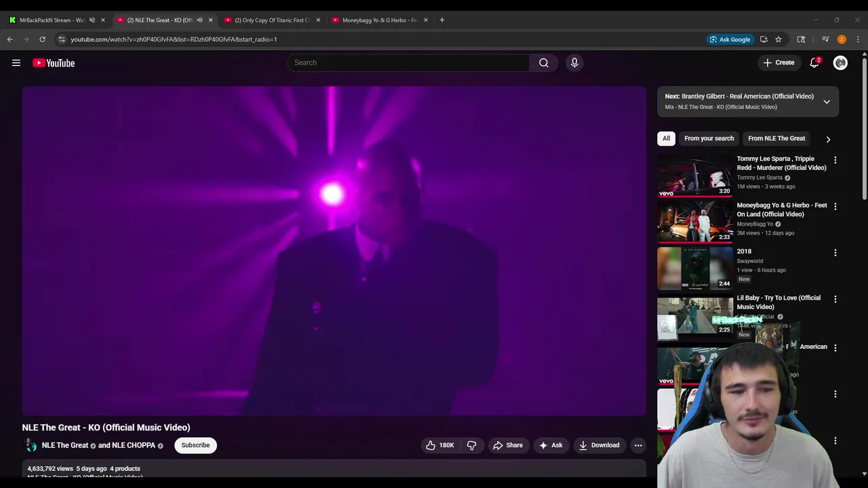Select From NLE The Great chip
This screenshot has width=868, height=488.
click(776, 138)
